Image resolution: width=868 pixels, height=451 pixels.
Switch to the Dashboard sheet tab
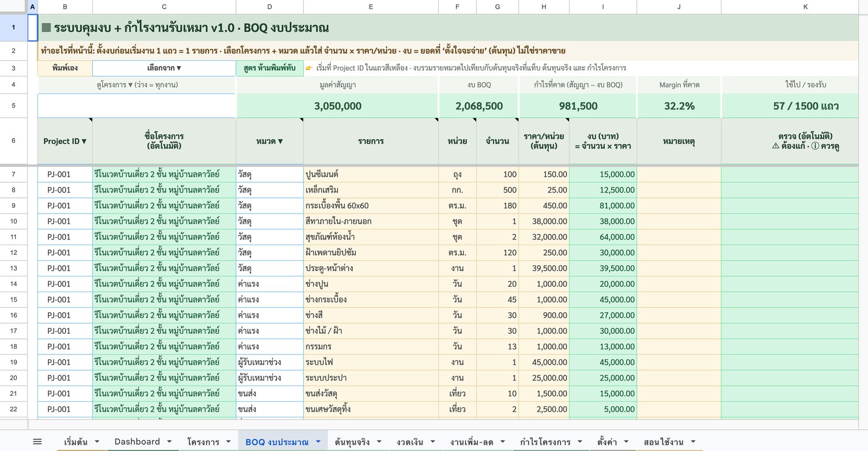pos(137,442)
